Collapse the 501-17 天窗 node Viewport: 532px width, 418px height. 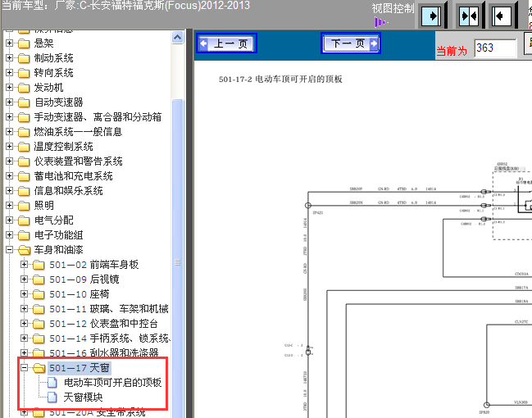point(24,368)
